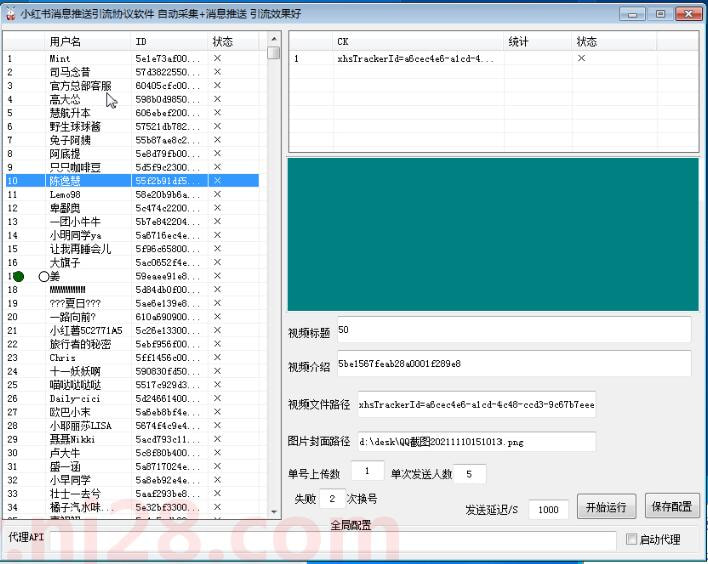Select user row 慧航升本
The image size is (708, 564).
132,112
